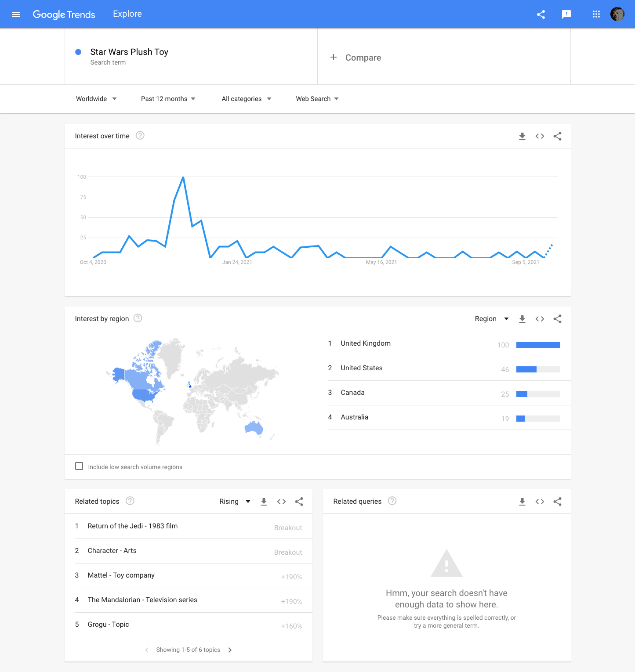Go to next page of related topics
Image resolution: width=635 pixels, height=672 pixels.
tap(230, 650)
